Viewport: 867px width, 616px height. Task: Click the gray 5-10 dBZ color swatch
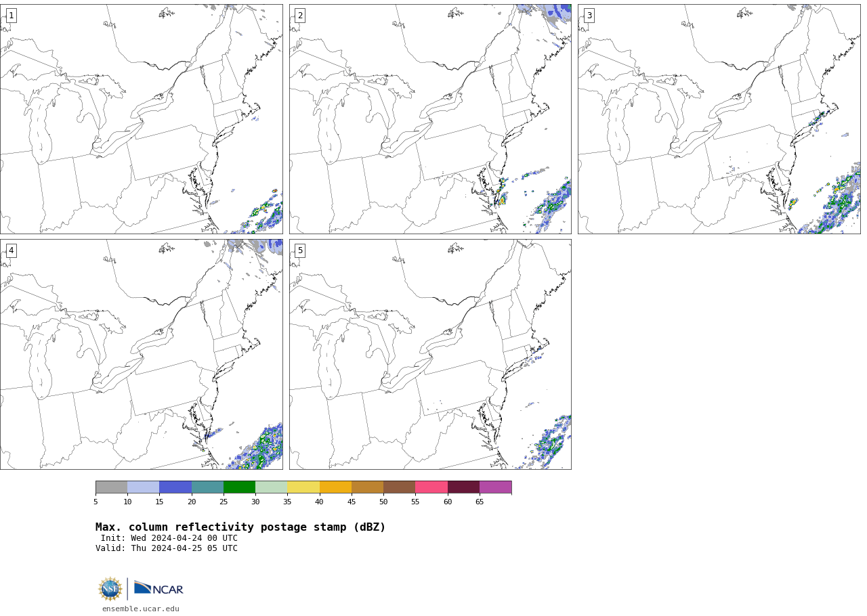click(111, 487)
